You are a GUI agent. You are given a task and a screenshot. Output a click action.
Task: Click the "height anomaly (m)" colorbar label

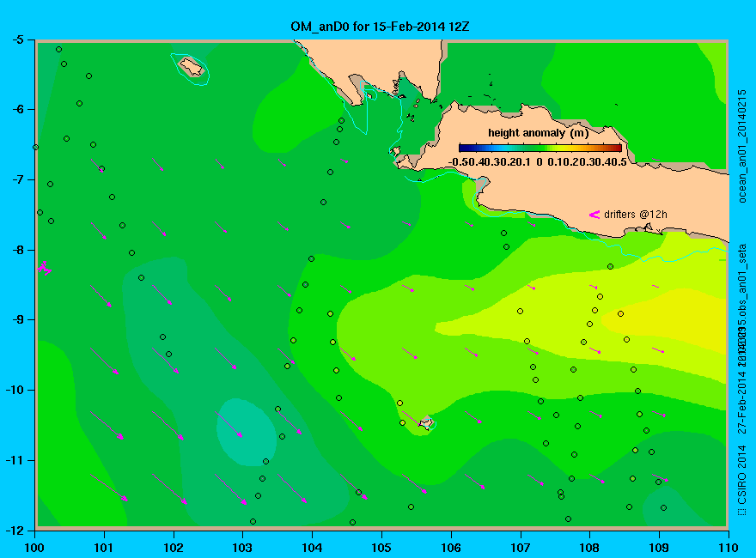[x=538, y=133]
